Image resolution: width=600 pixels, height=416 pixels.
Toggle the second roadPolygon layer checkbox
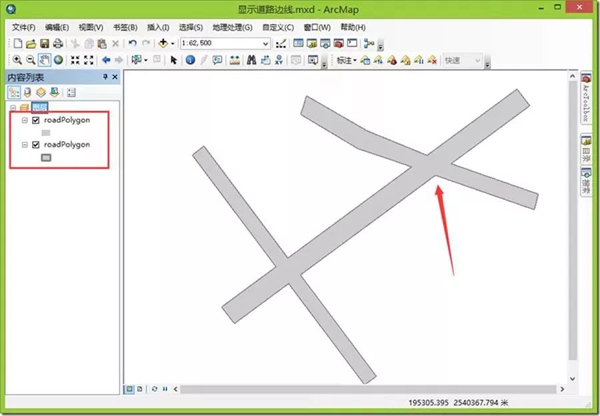[37, 144]
